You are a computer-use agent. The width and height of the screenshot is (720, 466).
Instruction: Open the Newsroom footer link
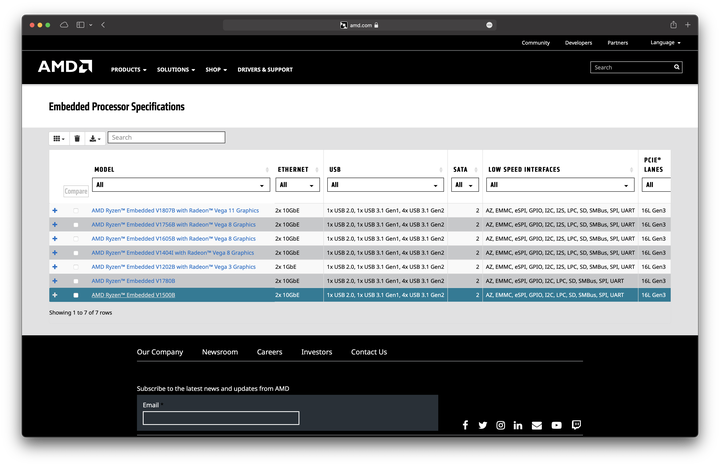[x=220, y=352]
